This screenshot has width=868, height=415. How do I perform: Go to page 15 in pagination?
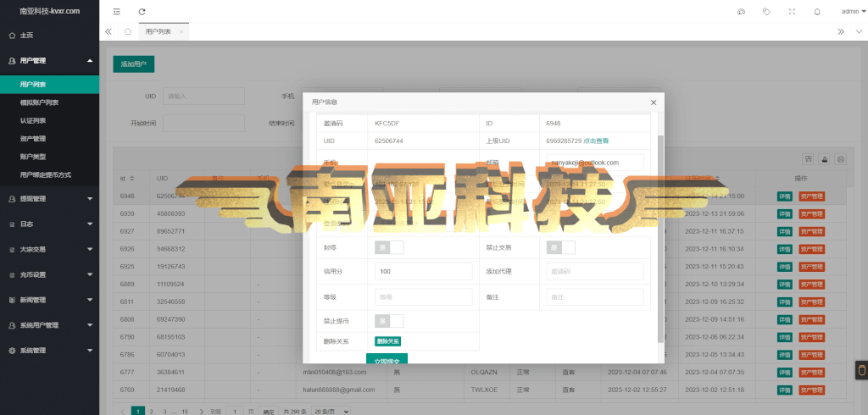[185, 411]
